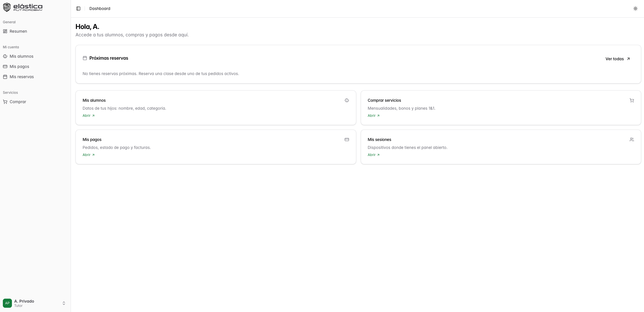Viewport: 644px width, 312px height.
Task: Click the Abrir link in Comprar servicios card
Action: pyautogui.click(x=374, y=116)
